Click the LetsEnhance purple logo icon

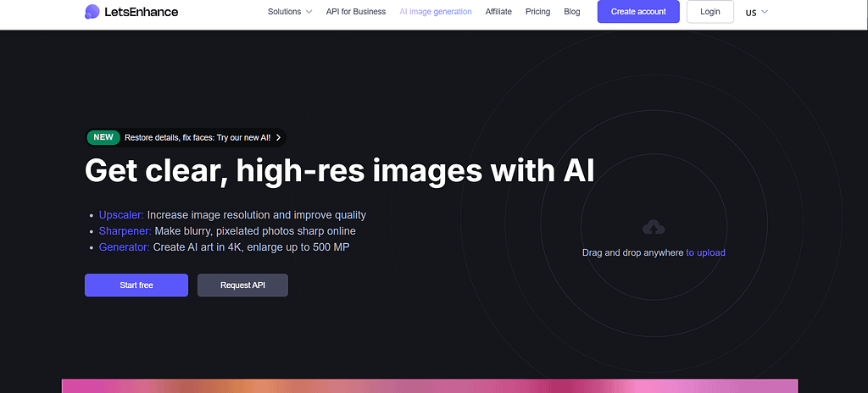click(92, 12)
